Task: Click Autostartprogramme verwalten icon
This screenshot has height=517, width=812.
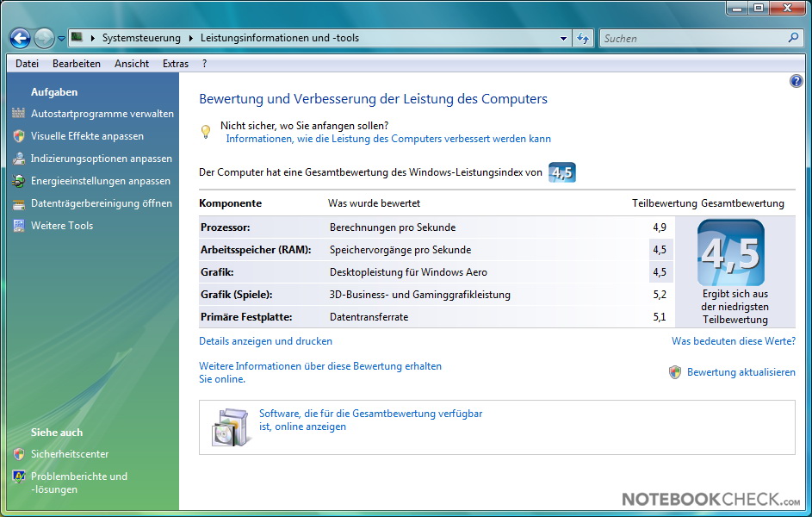Action: (19, 113)
